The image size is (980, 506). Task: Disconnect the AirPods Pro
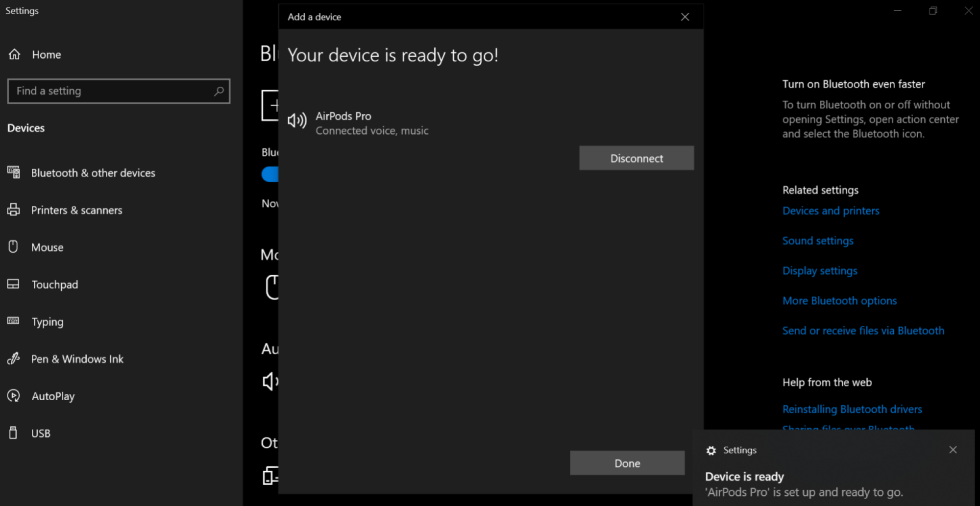(x=636, y=158)
